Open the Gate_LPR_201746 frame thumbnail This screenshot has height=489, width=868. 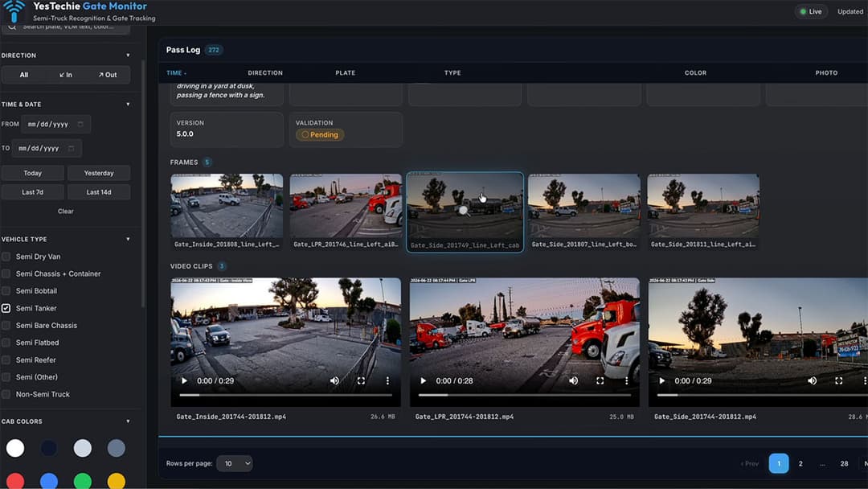(x=346, y=212)
